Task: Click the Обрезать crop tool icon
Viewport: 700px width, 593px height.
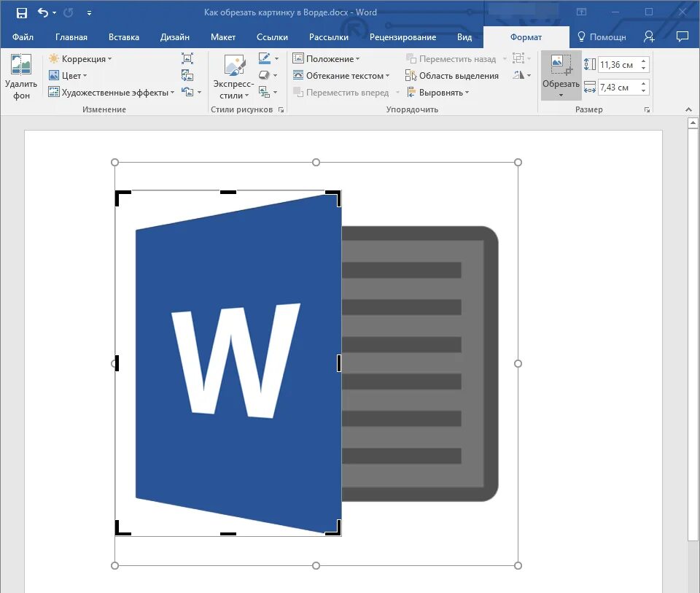Action: point(561,65)
